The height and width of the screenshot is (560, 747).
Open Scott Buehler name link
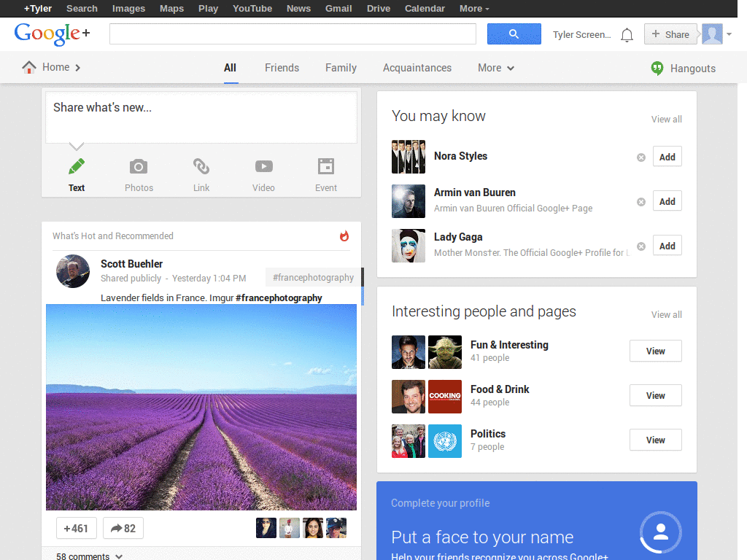tap(131, 264)
